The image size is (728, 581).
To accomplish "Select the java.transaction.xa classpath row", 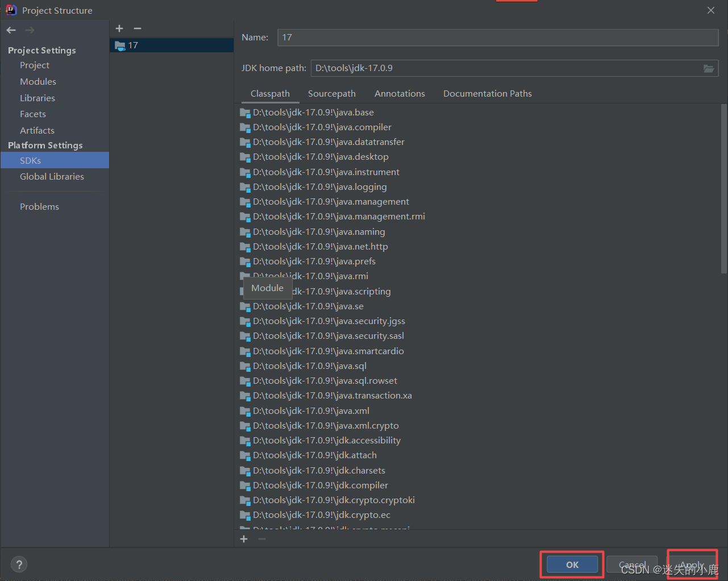I will [477, 396].
